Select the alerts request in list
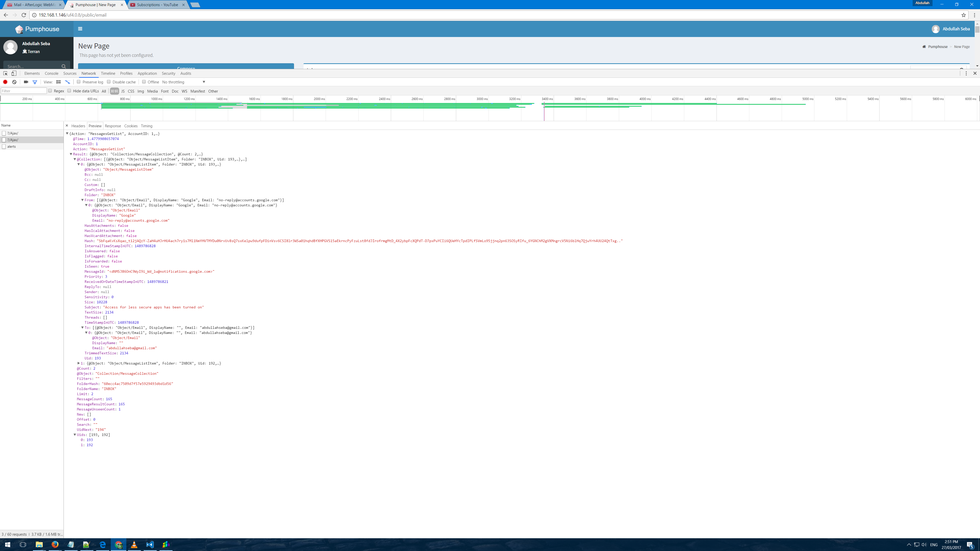Viewport: 980px width, 551px height. [x=11, y=146]
